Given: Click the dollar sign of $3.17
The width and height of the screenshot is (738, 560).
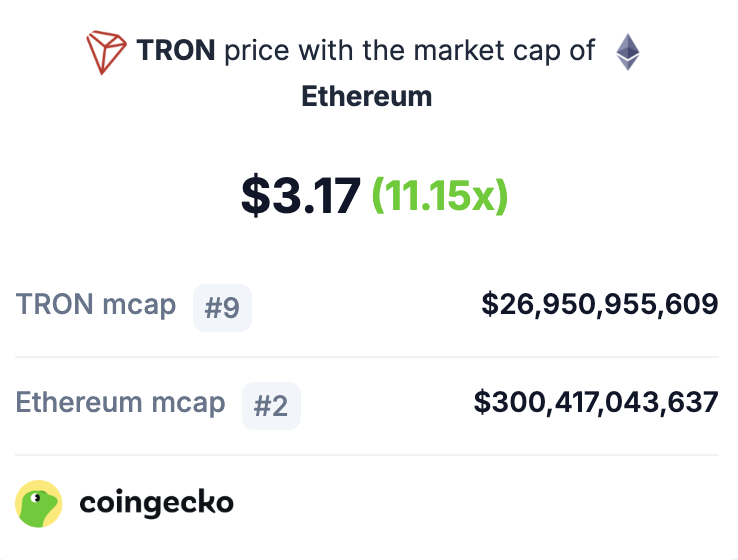Looking at the screenshot, I should [257, 195].
